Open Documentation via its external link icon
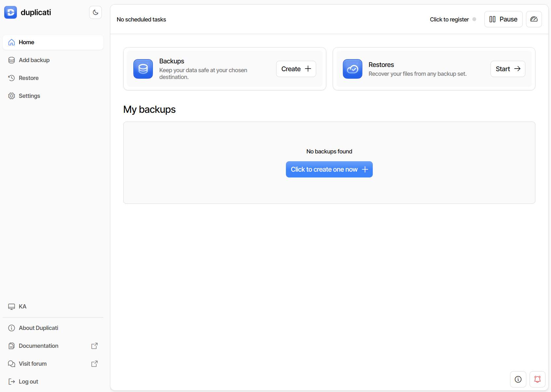 94,346
